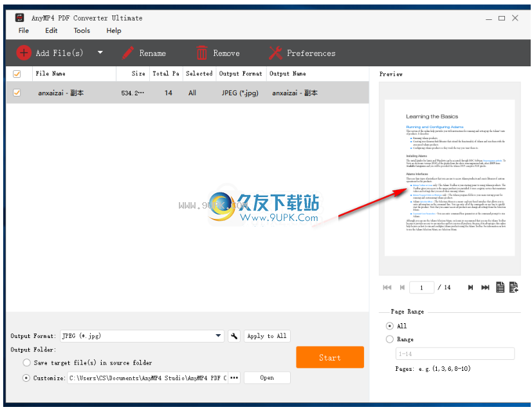
Task: Click the JPEG (*.jpg) cell in file row
Action: [240, 93]
